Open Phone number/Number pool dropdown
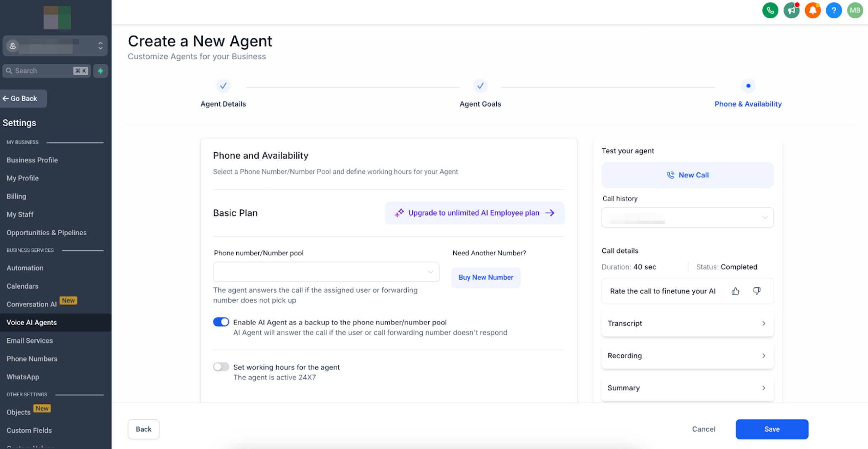This screenshot has width=868, height=449. [x=326, y=272]
